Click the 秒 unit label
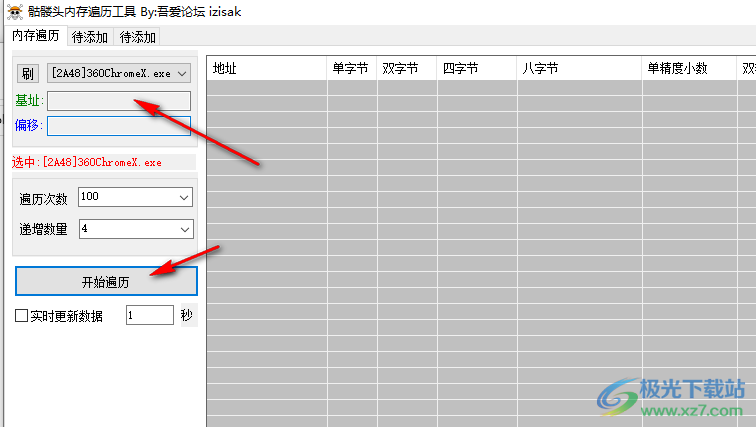 click(x=187, y=315)
